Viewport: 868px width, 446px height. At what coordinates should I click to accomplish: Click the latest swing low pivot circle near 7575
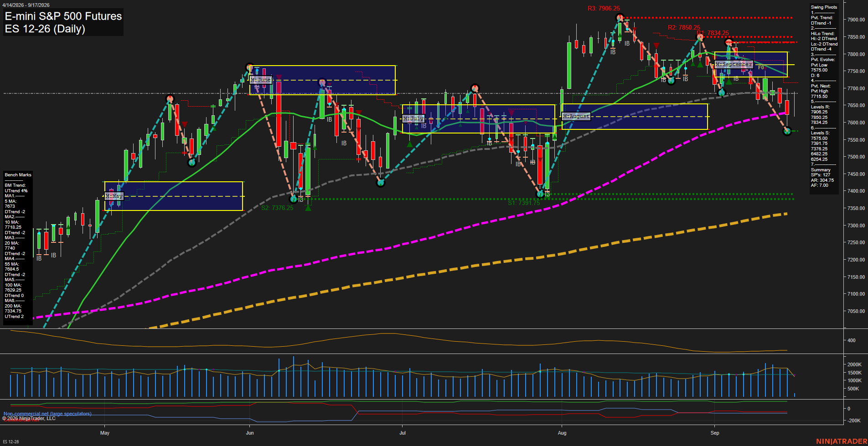pyautogui.click(x=787, y=131)
